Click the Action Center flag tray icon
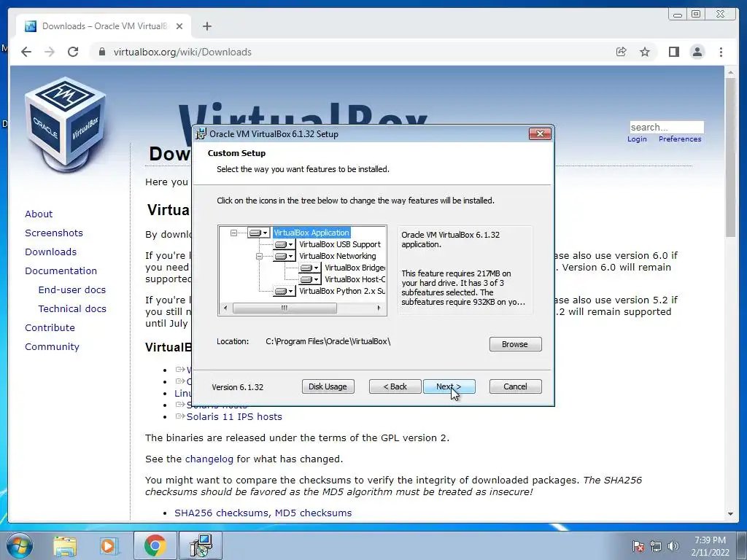This screenshot has height=560, width=747. point(638,545)
